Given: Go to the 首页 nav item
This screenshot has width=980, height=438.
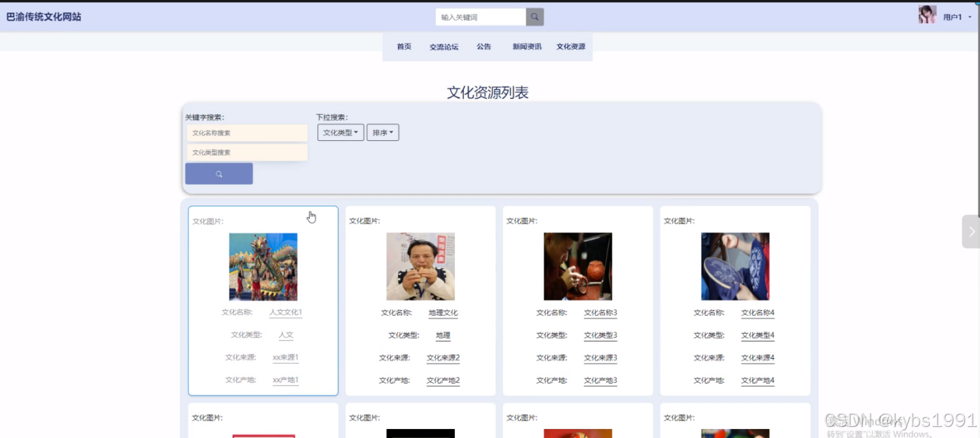Looking at the screenshot, I should (x=404, y=47).
